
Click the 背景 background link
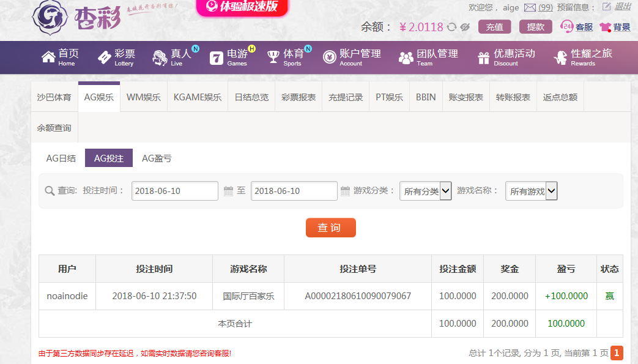pos(621,28)
